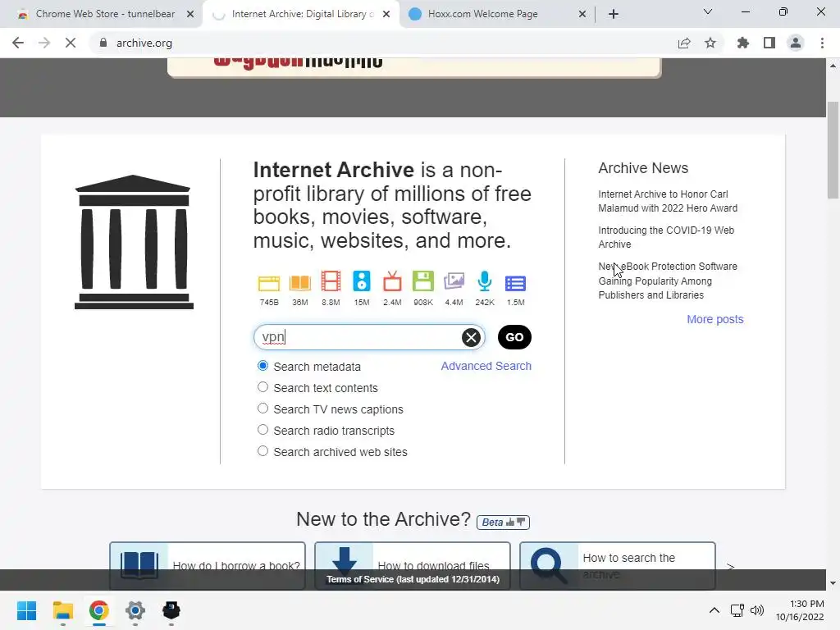Select the Search metadata radio button

coord(262,366)
